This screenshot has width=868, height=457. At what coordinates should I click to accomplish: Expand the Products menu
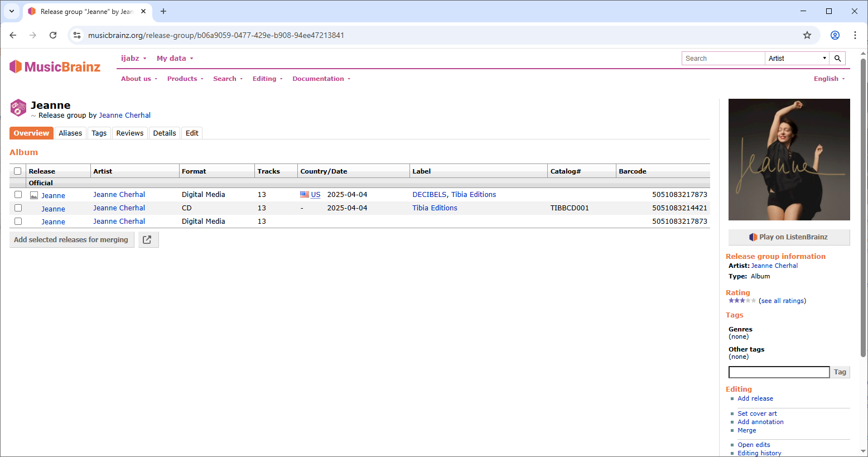pyautogui.click(x=185, y=79)
